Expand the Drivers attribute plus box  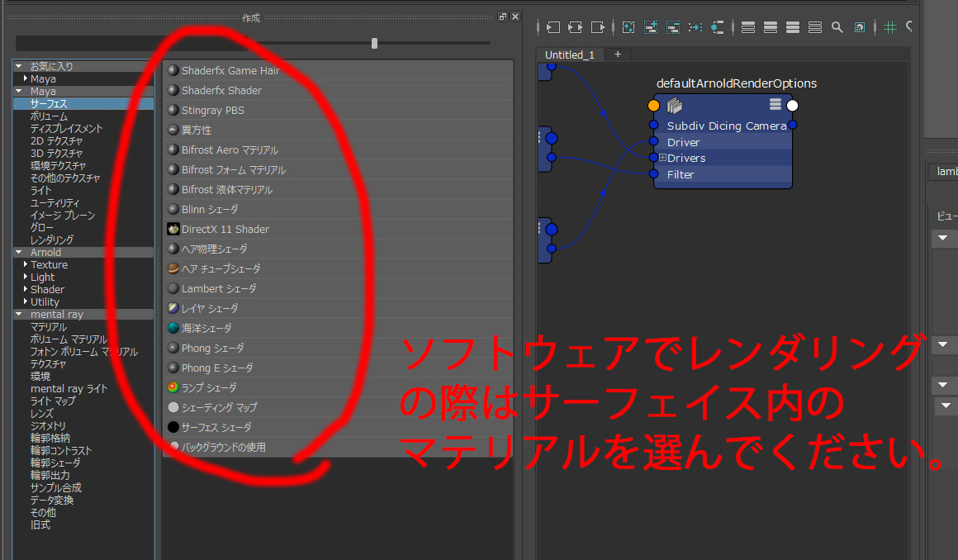662,158
